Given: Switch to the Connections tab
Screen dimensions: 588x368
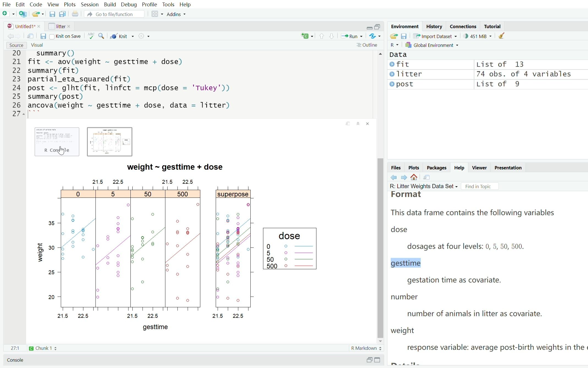Looking at the screenshot, I should pyautogui.click(x=463, y=26).
